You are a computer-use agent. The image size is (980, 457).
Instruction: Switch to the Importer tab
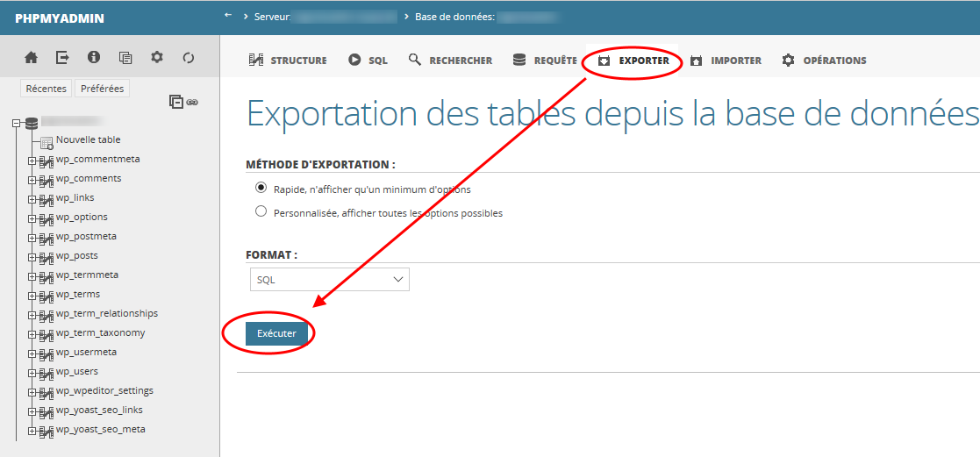point(726,61)
